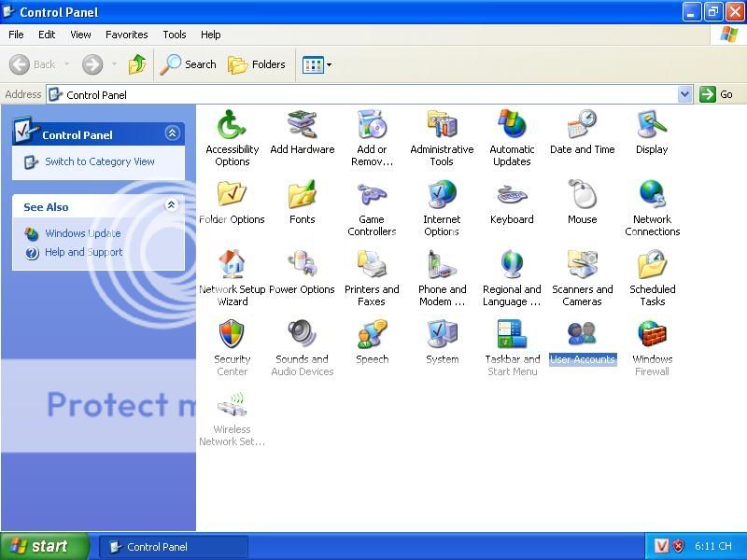
Task: Open Game Controllers icon
Action: pos(372,208)
